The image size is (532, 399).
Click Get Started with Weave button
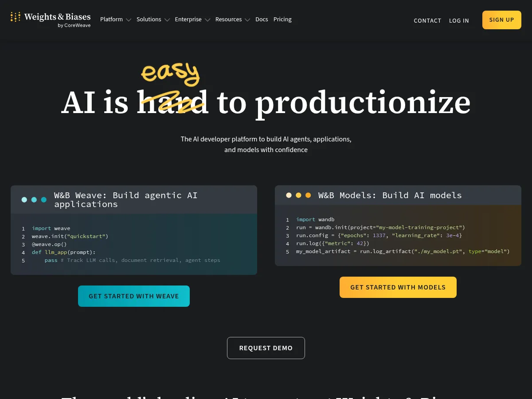click(x=134, y=296)
